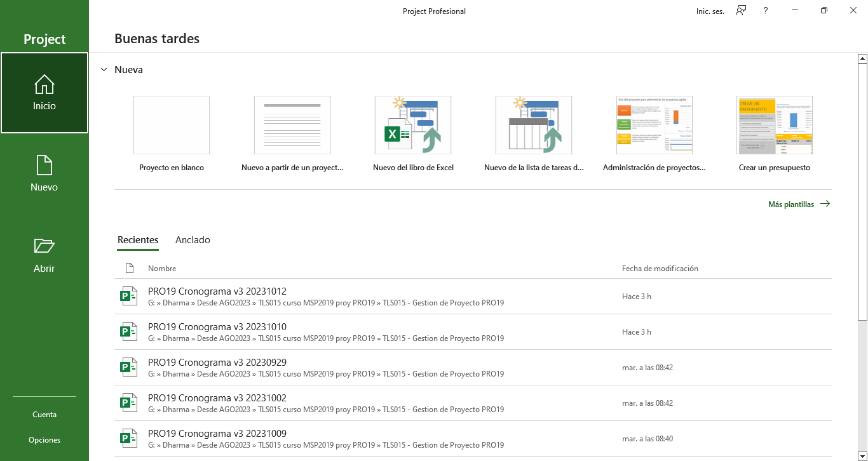Open PRO19 Cronograma v3 20231002 file
Image resolution: width=868 pixels, height=461 pixels.
473,403
